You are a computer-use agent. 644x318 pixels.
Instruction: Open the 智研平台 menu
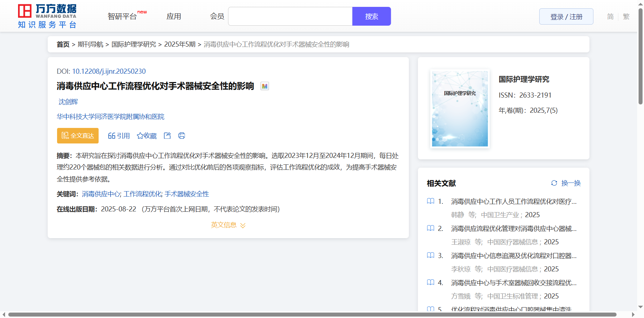122,17
